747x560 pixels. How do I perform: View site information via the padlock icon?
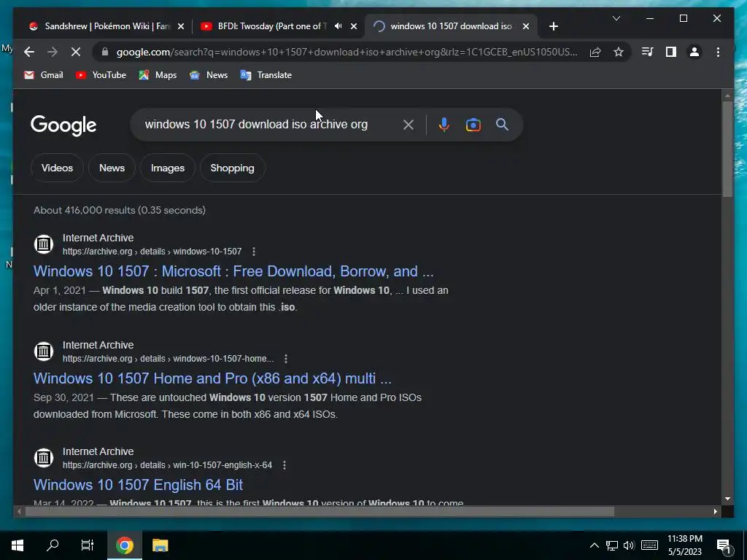click(105, 52)
